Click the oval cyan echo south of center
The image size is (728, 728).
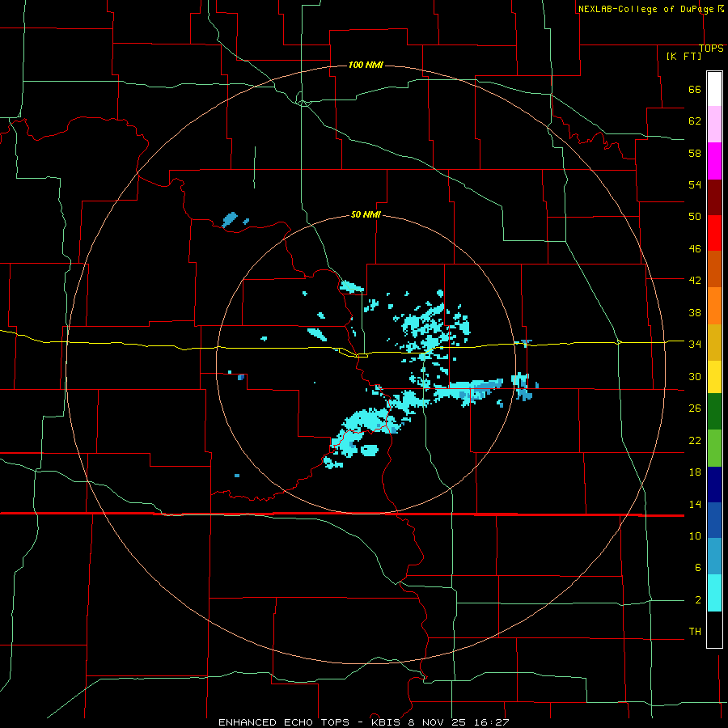[370, 450]
